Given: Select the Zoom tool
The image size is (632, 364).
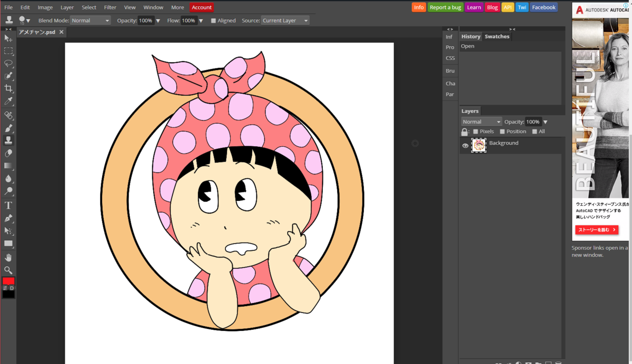Looking at the screenshot, I should [x=8, y=270].
